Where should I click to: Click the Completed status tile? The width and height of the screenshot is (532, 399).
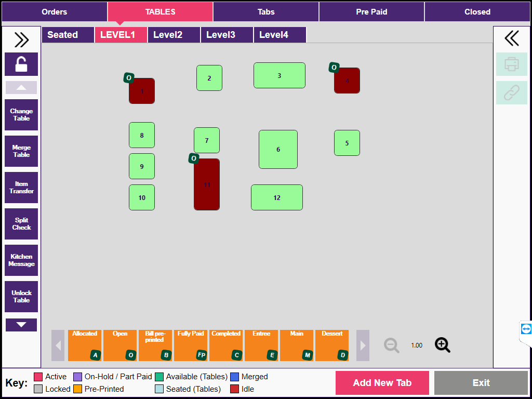tap(226, 345)
